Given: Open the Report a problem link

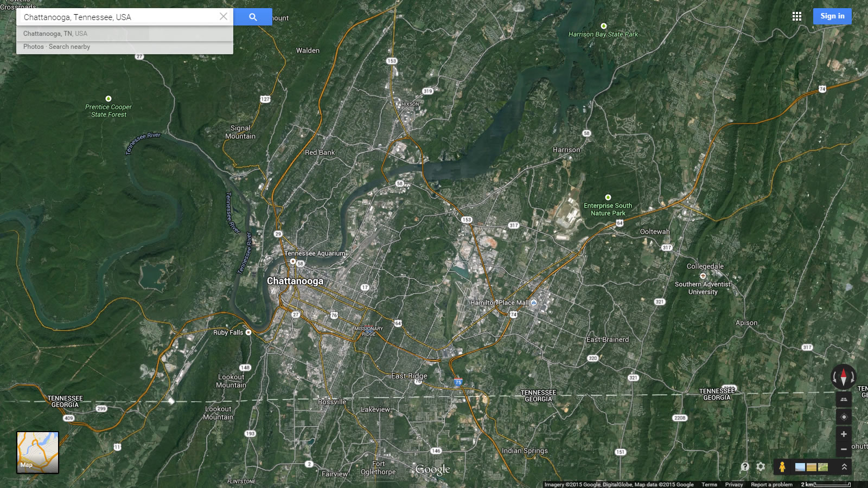Looking at the screenshot, I should coord(771,485).
